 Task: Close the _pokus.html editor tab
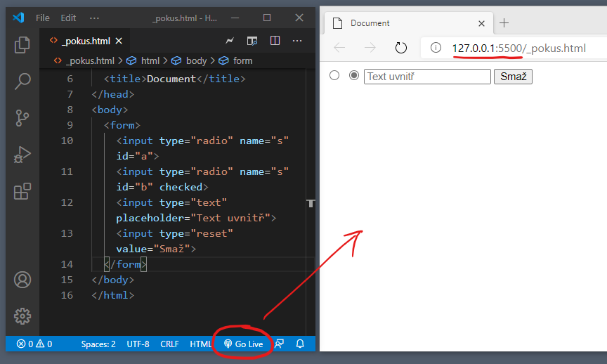119,41
